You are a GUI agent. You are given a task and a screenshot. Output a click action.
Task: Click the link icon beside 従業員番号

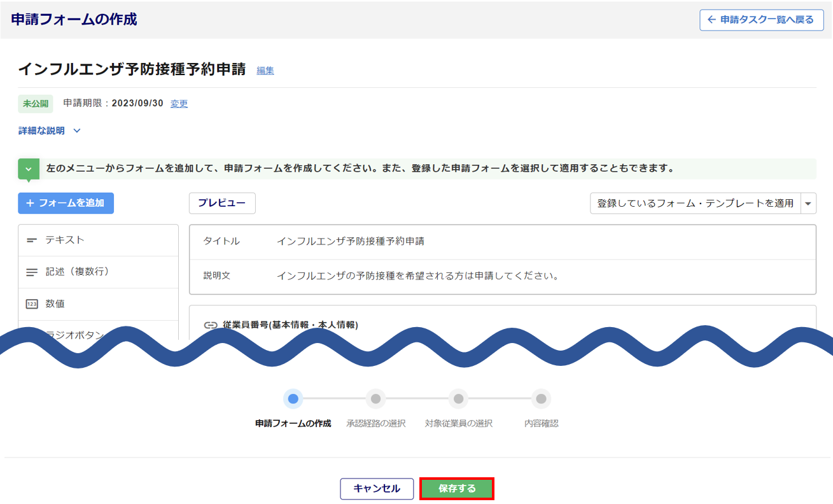pos(211,325)
